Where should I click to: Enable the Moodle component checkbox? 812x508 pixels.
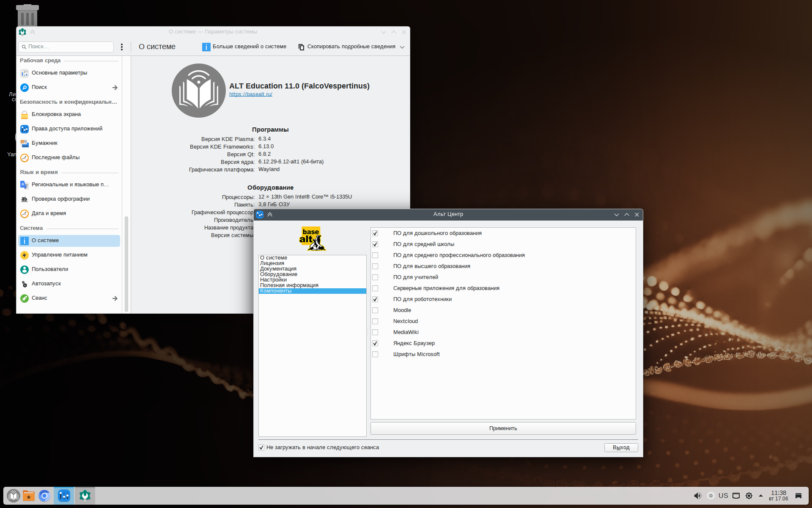coord(375,310)
